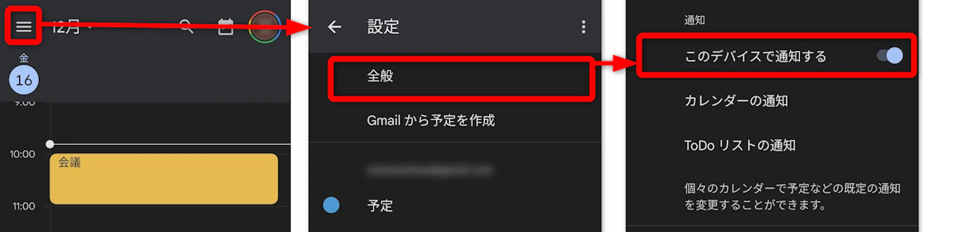This screenshot has height=232, width=980.
Task: Open the yellow 会議 event block
Action: [164, 178]
